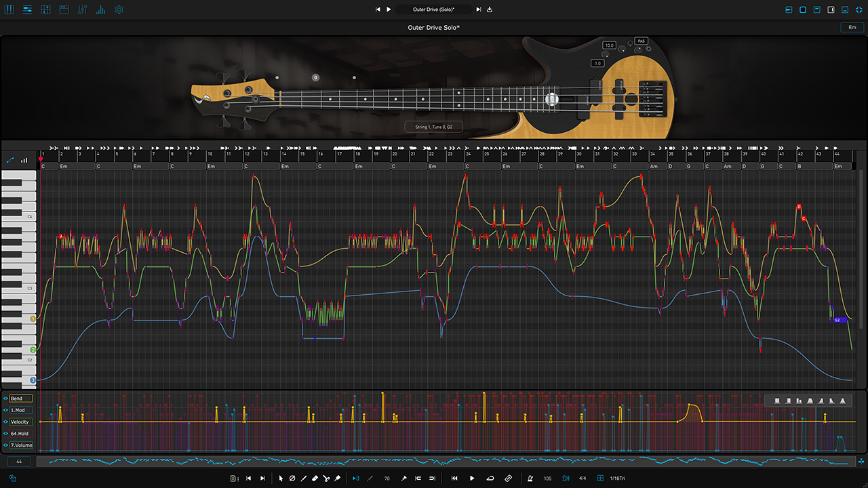Toggle top panel layout icon
The image size is (868, 488).
[817, 9]
